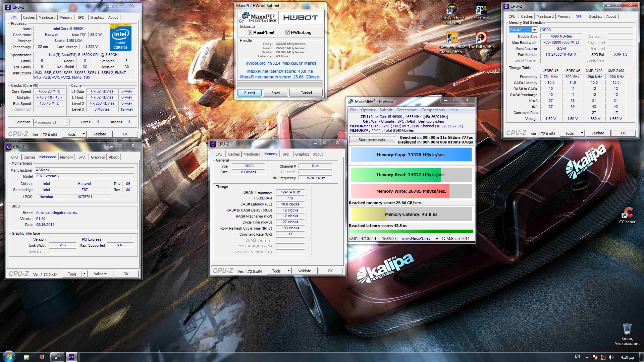
Task: Click the Core Speed 4655.20 MHz field
Action: [49, 91]
